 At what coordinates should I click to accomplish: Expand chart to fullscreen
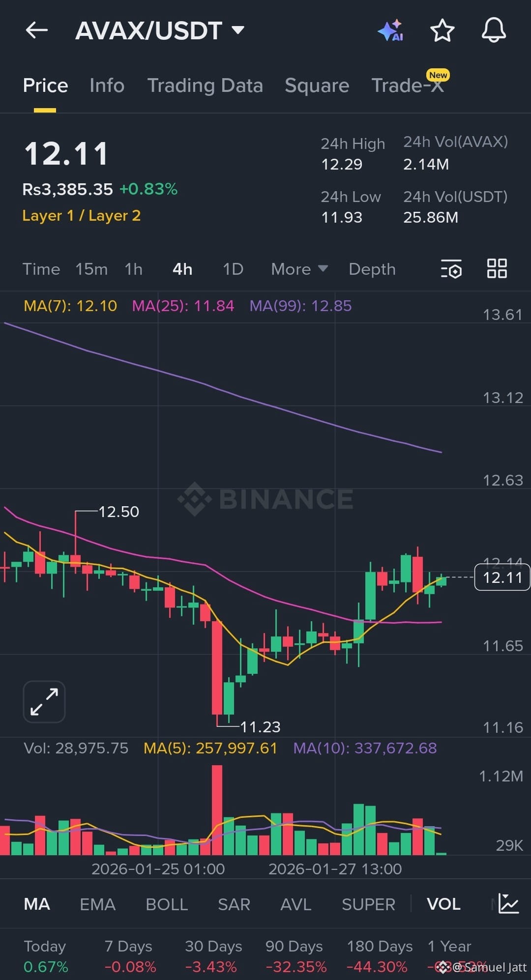[x=44, y=701]
